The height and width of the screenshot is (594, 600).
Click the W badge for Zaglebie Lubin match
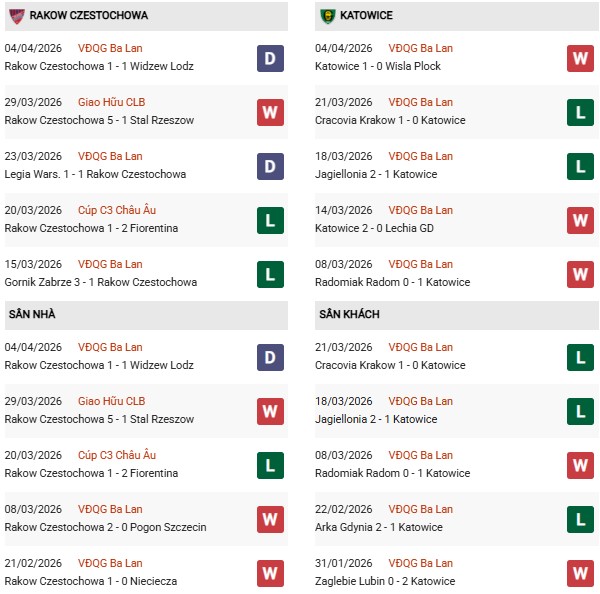point(581,573)
